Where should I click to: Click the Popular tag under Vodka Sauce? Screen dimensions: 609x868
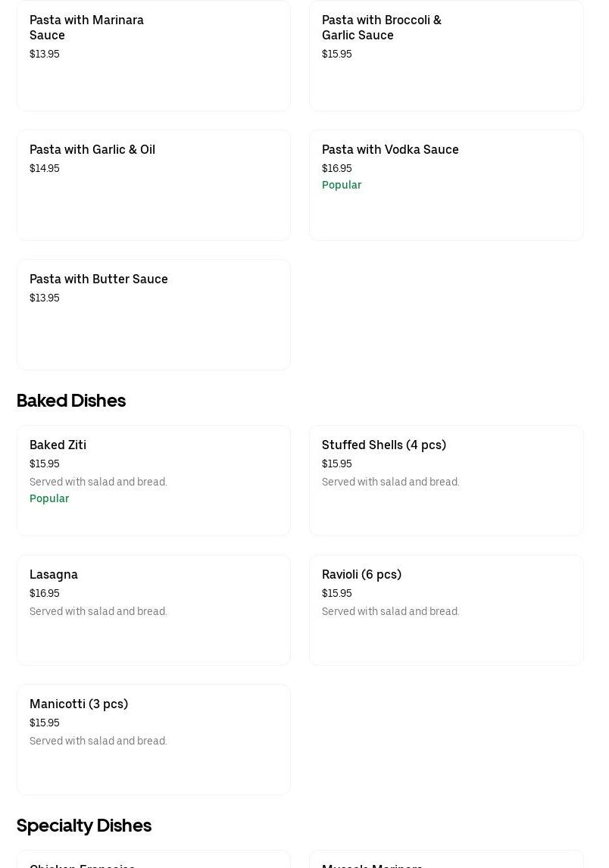click(x=342, y=186)
